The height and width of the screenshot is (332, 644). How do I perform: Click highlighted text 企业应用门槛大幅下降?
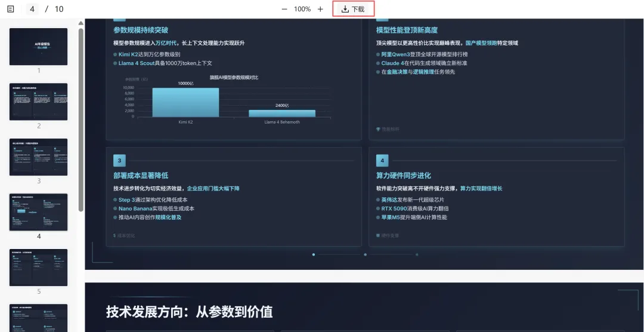[x=213, y=189]
